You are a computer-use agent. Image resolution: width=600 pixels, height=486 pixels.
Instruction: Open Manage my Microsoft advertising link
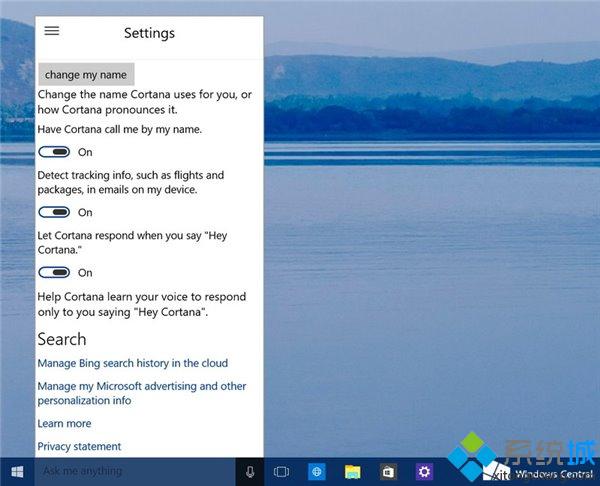coord(142,393)
